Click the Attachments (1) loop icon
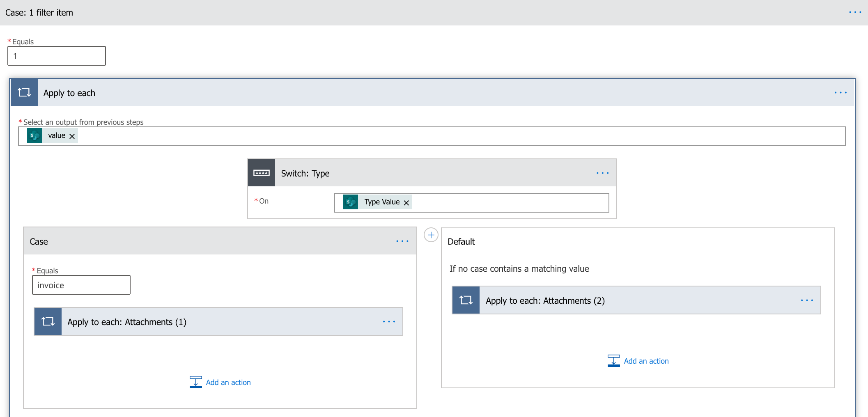 [48, 321]
